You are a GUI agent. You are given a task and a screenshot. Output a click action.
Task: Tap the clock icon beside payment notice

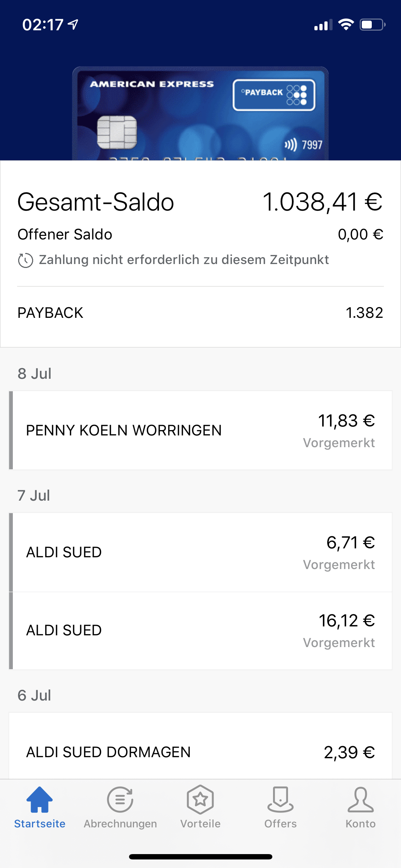point(26,260)
